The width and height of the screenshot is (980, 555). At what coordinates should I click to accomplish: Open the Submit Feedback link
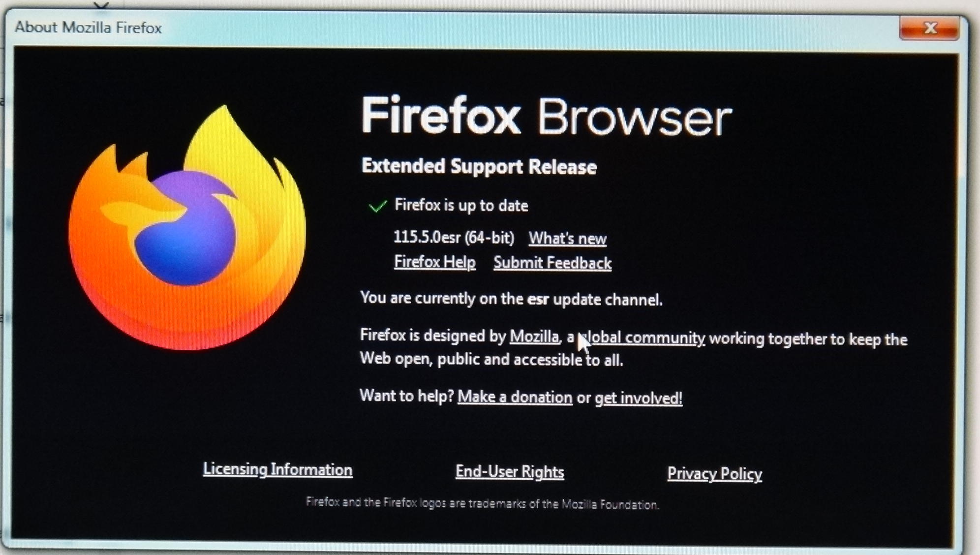point(552,263)
